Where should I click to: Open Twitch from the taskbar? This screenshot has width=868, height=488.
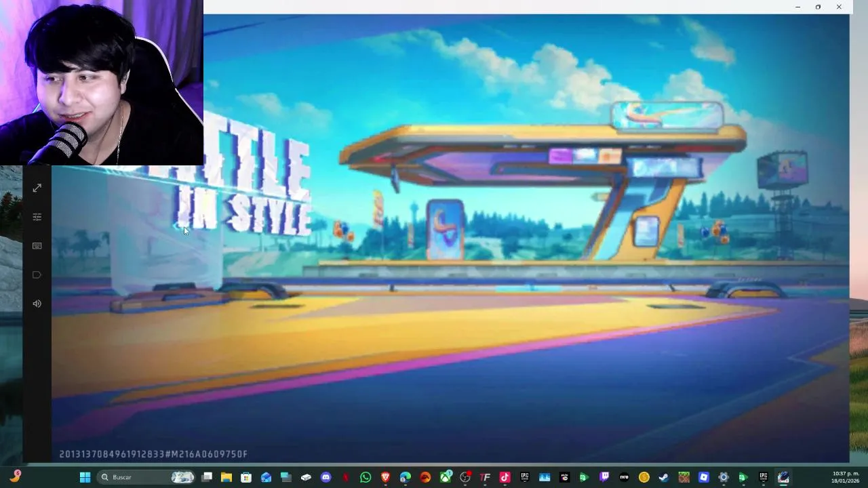[604, 477]
